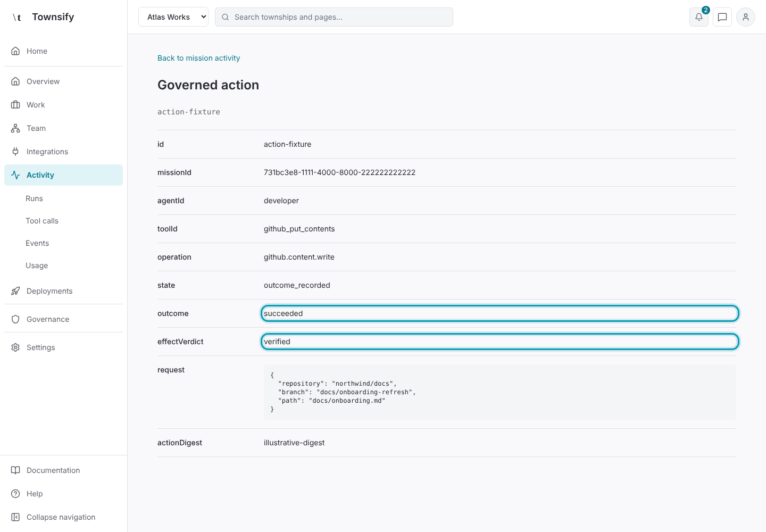
Task: Click the Activity pulse icon
Action: click(15, 175)
